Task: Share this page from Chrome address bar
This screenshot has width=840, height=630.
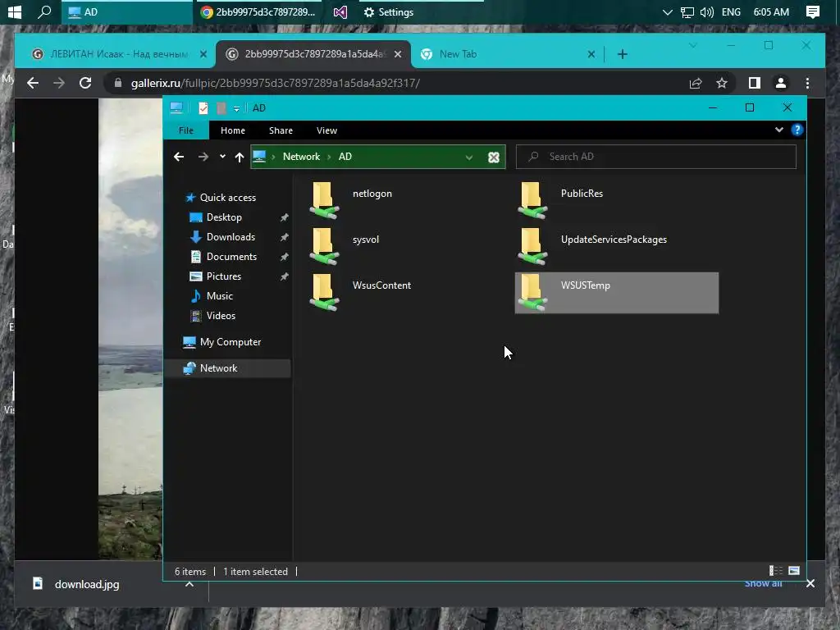Action: pos(696,83)
